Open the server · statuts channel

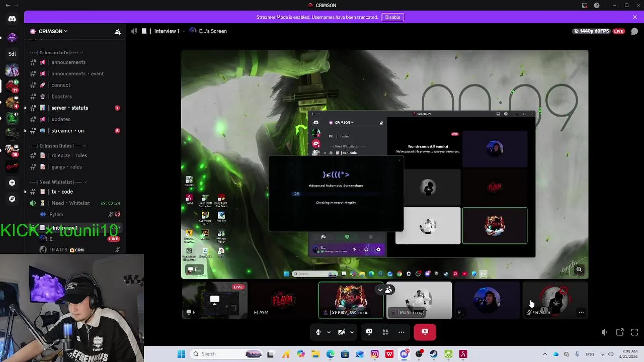[x=74, y=108]
